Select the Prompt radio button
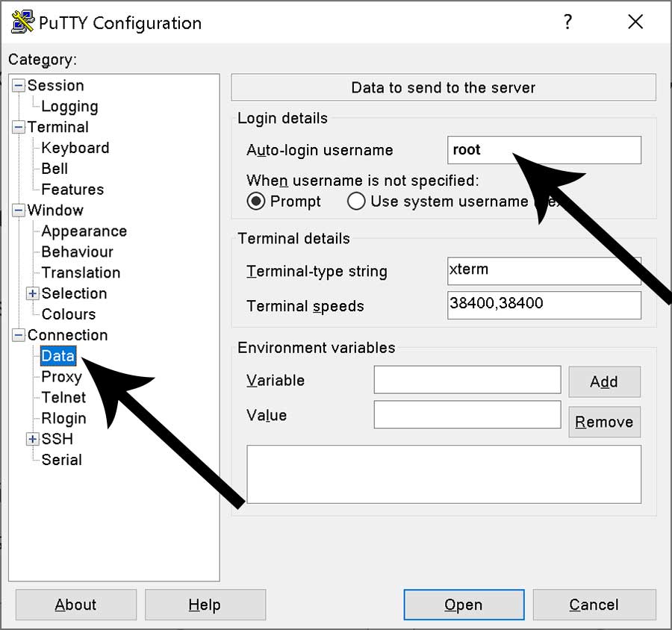The width and height of the screenshot is (672, 630). (x=256, y=202)
